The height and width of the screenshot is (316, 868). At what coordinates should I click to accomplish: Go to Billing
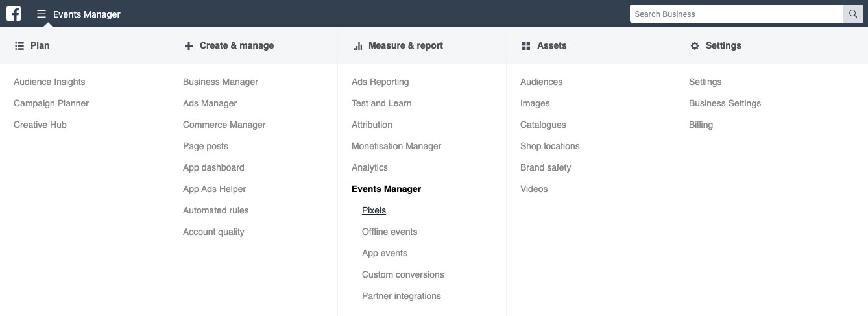pyautogui.click(x=701, y=125)
